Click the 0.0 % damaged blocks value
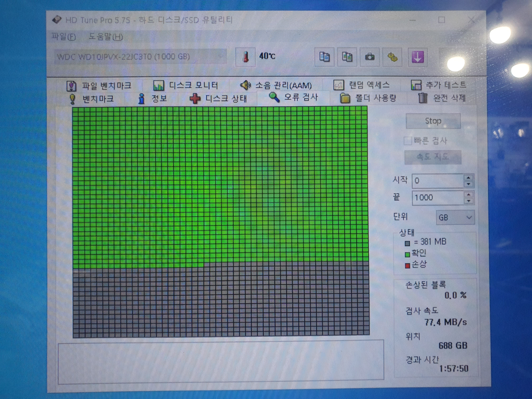Viewport: 532px width, 399px height. click(x=455, y=295)
